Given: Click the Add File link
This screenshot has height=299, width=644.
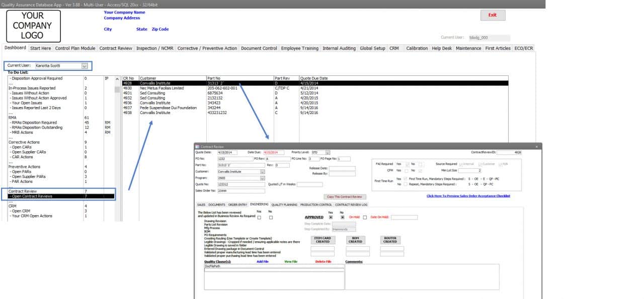Looking at the screenshot, I should coord(263,261).
